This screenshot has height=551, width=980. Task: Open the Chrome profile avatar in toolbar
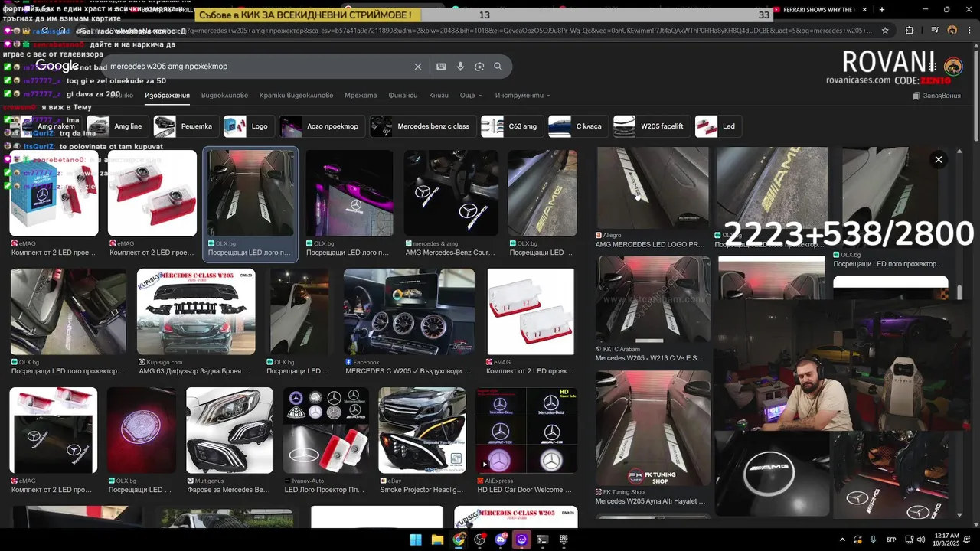pyautogui.click(x=952, y=31)
